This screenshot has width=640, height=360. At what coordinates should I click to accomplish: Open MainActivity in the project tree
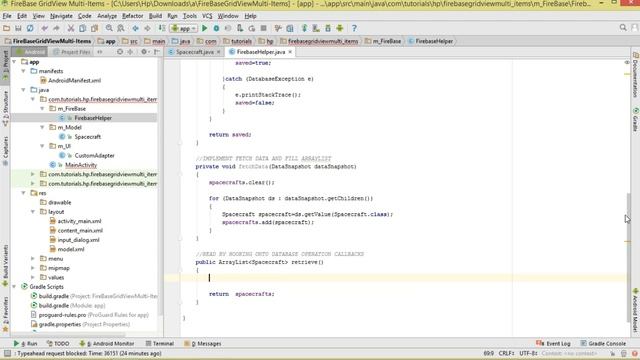(81, 165)
